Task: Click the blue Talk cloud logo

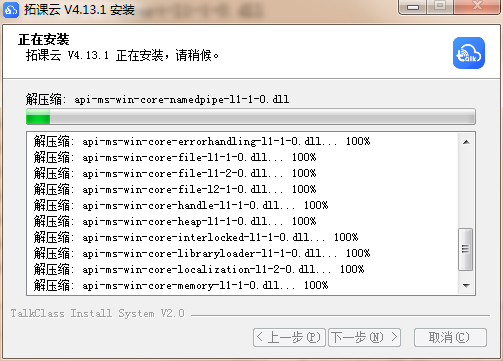Action: point(469,53)
